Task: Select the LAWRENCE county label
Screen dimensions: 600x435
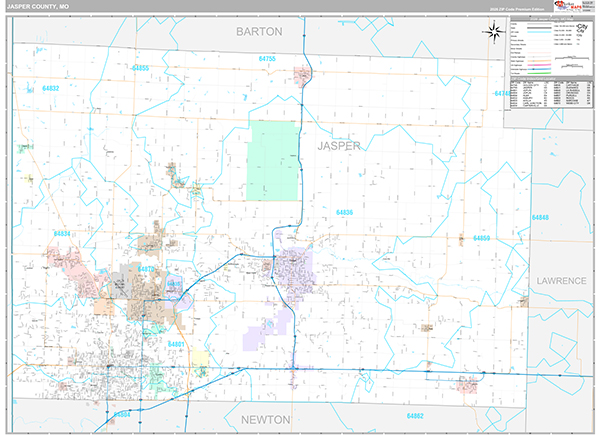Action: click(x=561, y=281)
